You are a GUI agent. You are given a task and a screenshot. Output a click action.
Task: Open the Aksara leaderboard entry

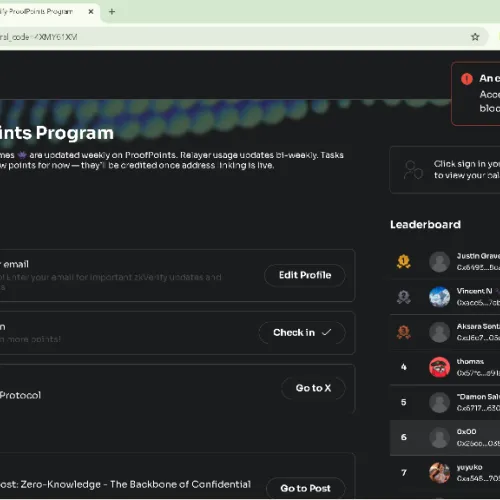[445, 332]
